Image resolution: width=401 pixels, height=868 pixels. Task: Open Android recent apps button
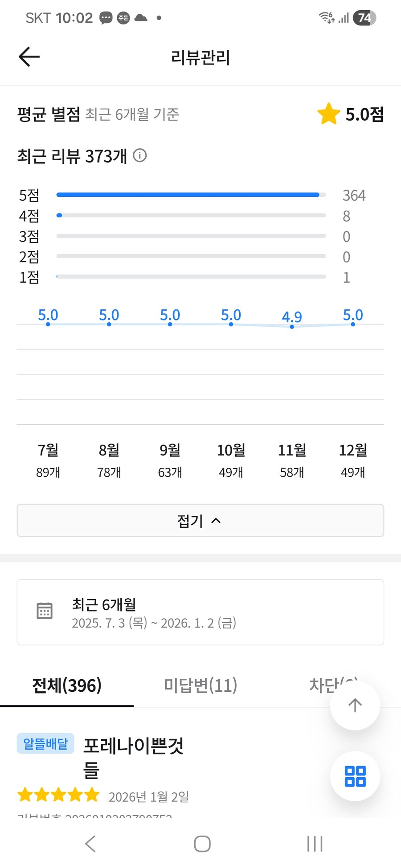pyautogui.click(x=315, y=844)
